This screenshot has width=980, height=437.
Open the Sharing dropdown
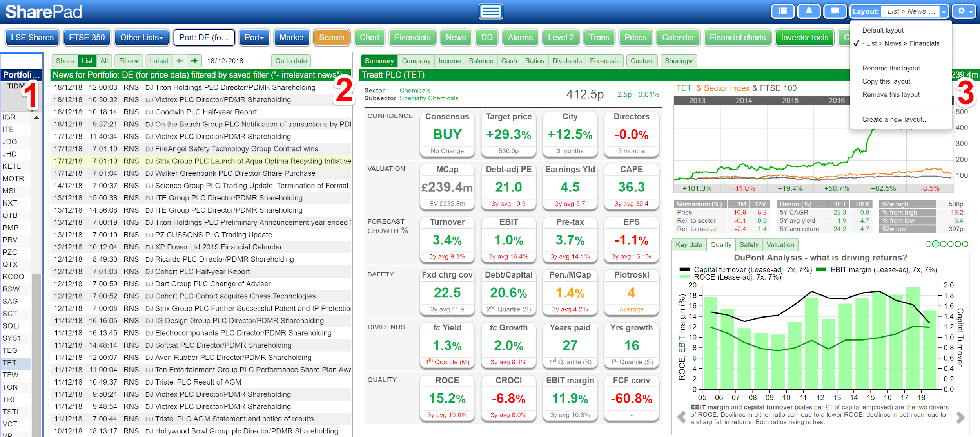click(679, 61)
